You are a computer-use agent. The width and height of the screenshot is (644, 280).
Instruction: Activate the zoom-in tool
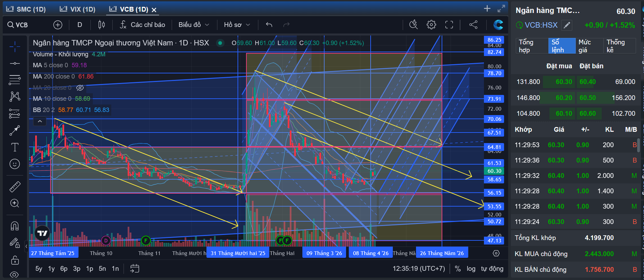coord(15,204)
